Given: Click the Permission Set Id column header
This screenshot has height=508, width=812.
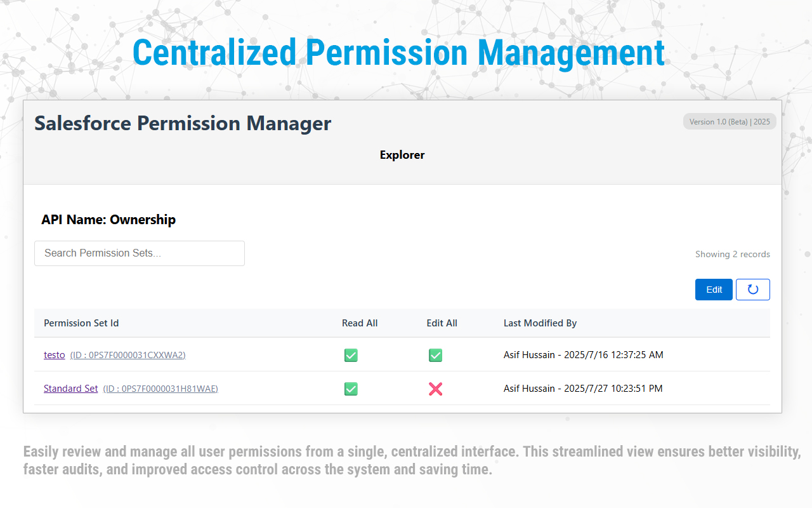Looking at the screenshot, I should click(81, 323).
